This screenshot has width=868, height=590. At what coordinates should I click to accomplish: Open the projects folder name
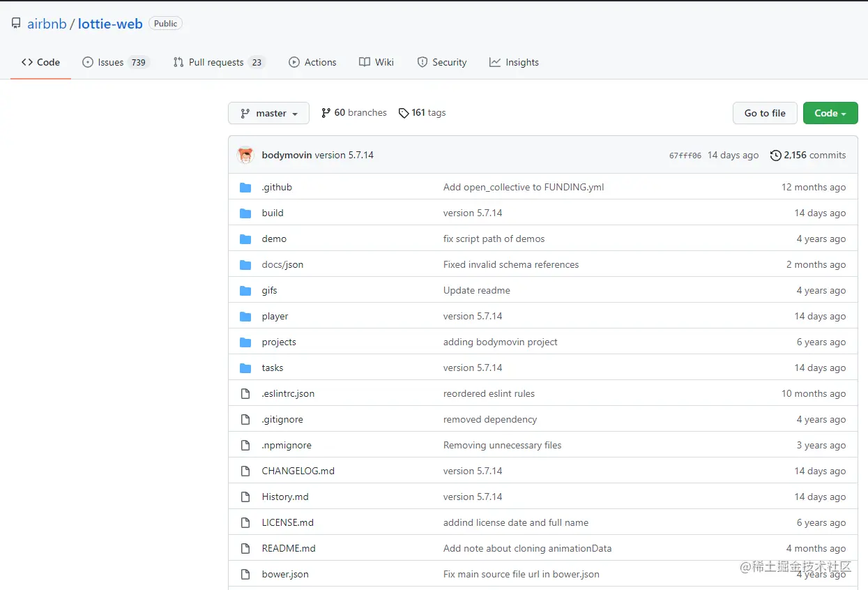tap(279, 342)
